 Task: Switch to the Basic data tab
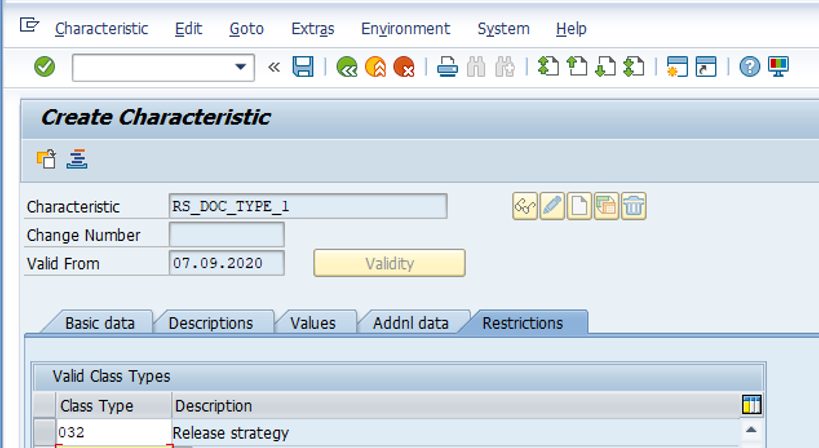(100, 323)
